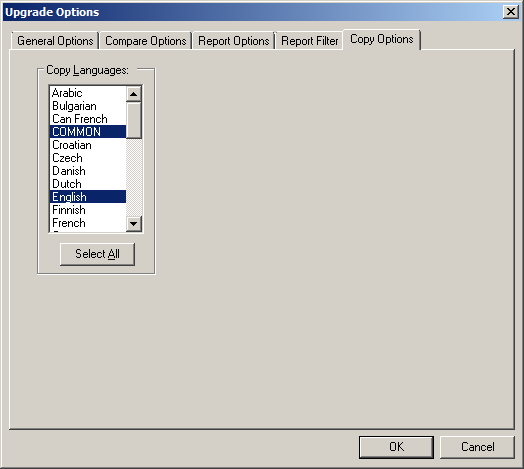Select Danish in the language list
Viewport: 524px width, 469px height.
tap(88, 171)
